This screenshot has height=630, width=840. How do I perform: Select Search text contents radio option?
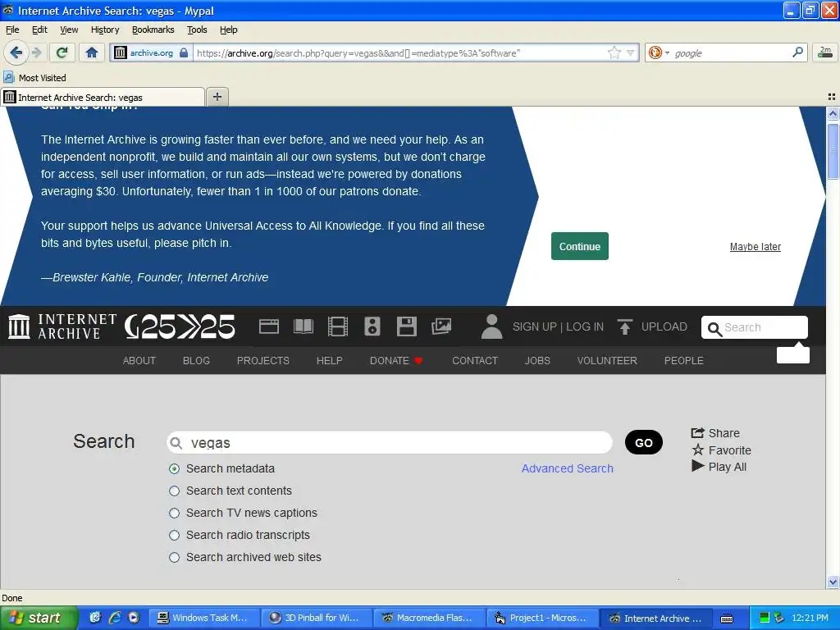click(174, 491)
